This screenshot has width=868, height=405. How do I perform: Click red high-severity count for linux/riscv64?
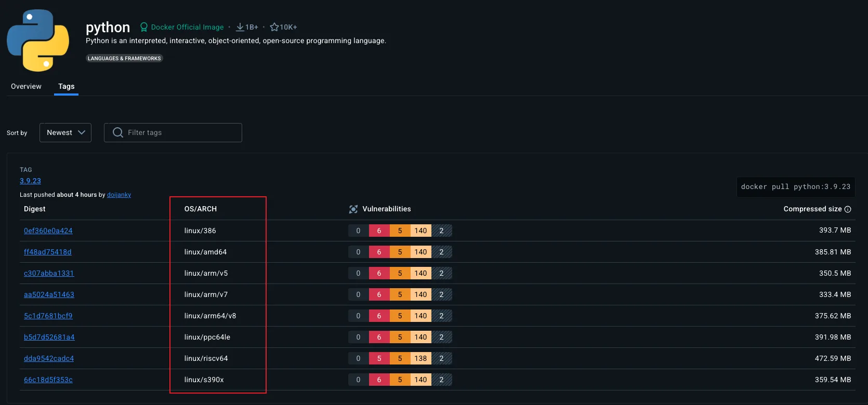379,358
